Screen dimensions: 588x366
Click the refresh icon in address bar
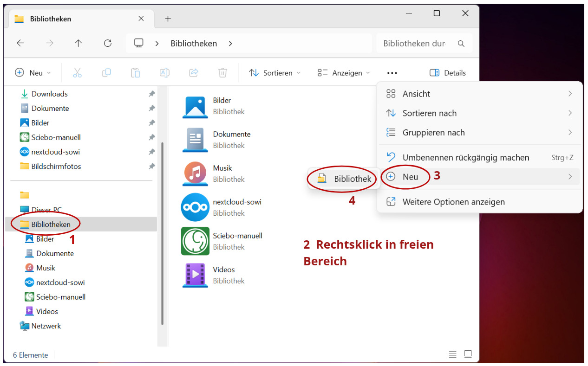click(107, 43)
